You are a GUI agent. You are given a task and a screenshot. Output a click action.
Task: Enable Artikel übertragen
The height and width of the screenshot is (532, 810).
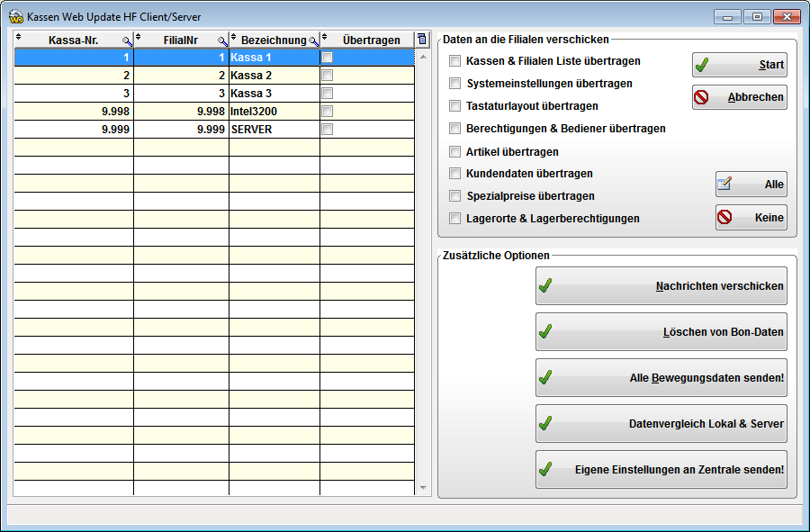point(454,152)
